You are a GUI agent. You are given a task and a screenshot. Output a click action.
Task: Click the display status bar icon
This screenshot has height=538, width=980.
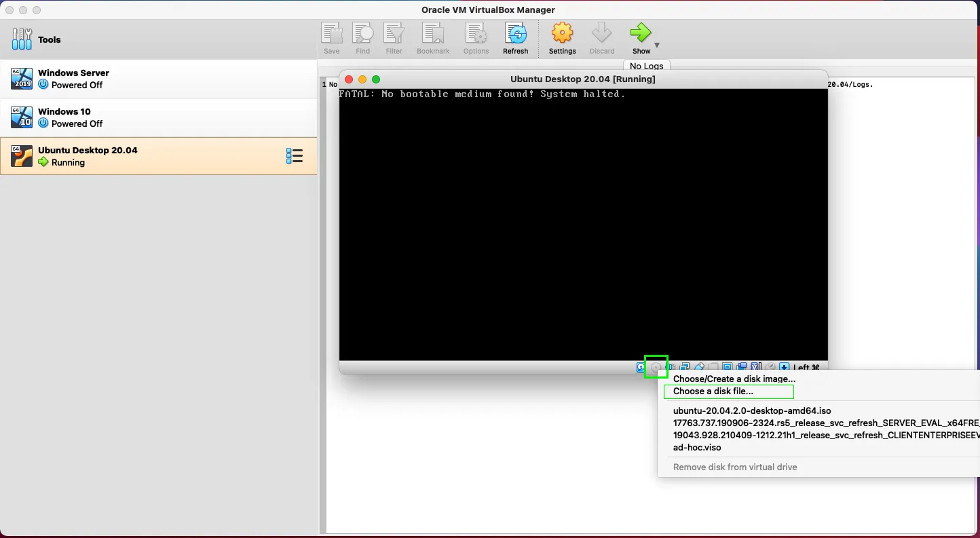click(x=728, y=368)
